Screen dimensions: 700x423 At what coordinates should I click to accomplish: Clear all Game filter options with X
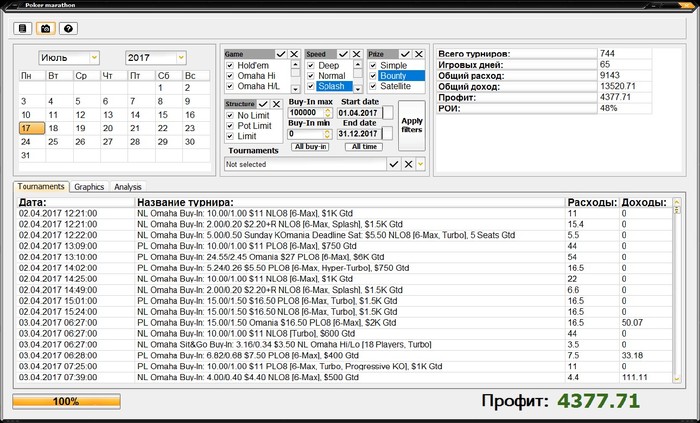[x=294, y=54]
